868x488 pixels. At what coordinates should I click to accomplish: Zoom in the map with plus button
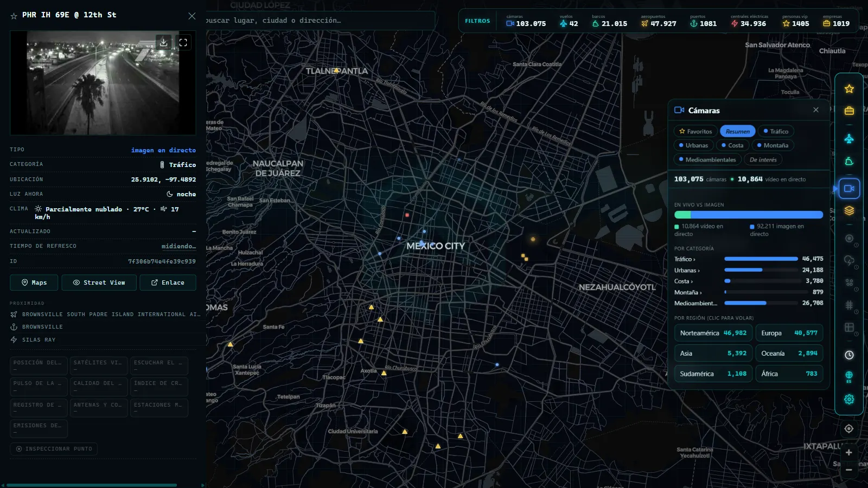pos(849,452)
